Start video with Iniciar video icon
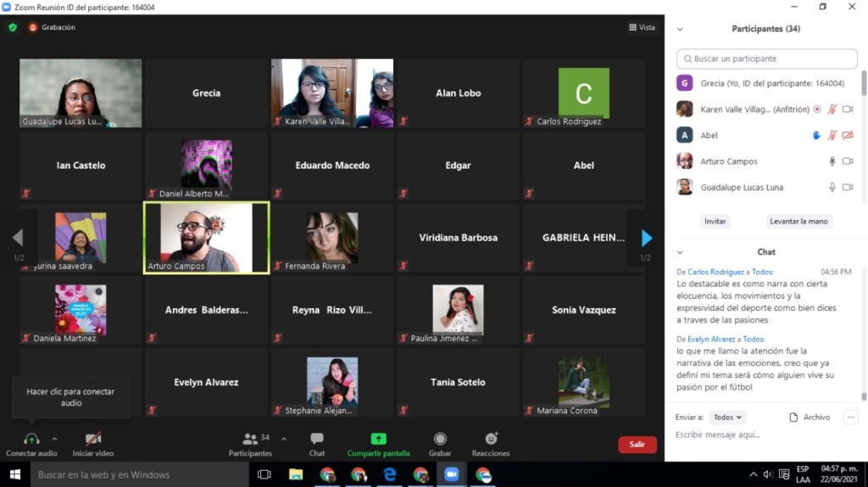 tap(93, 439)
